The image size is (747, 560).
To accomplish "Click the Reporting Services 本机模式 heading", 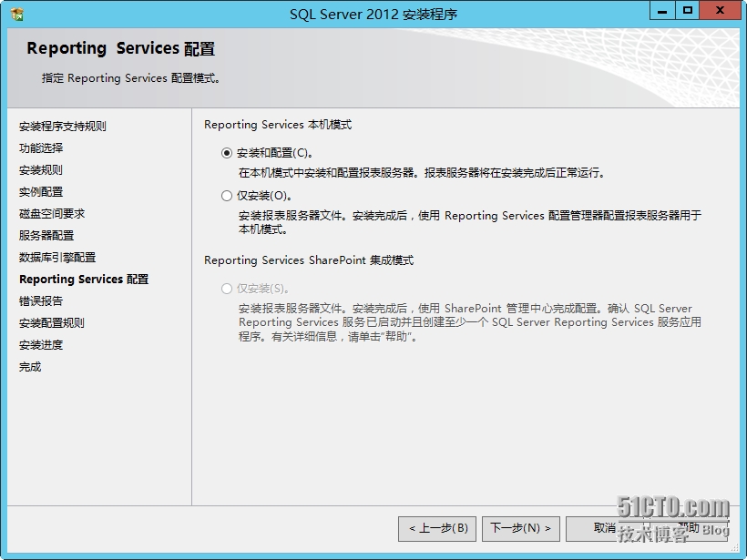I will 278,125.
